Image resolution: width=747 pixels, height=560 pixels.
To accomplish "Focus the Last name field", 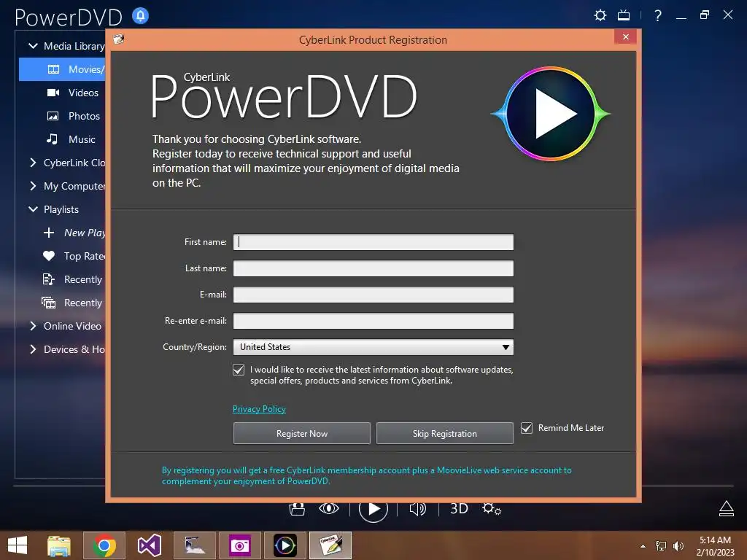I will pos(373,268).
